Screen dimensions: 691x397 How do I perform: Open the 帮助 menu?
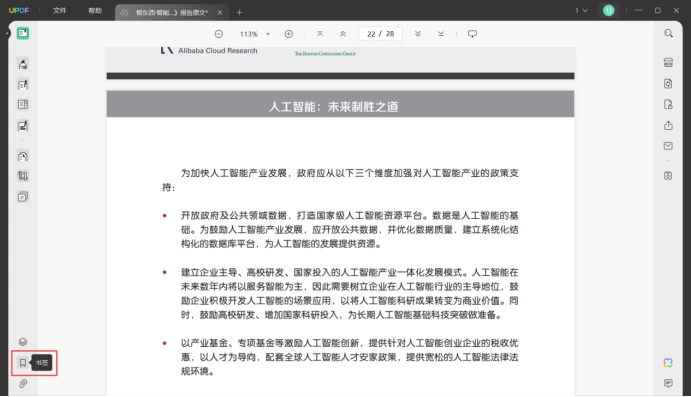click(95, 10)
